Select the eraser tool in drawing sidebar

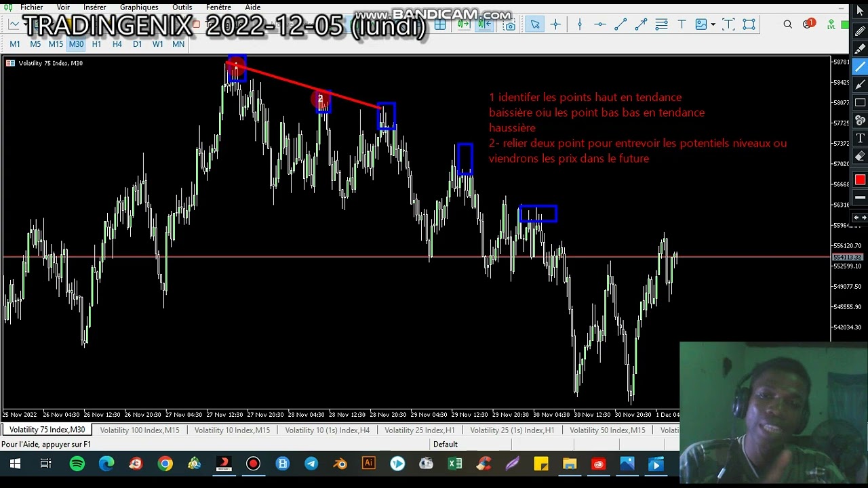860,156
